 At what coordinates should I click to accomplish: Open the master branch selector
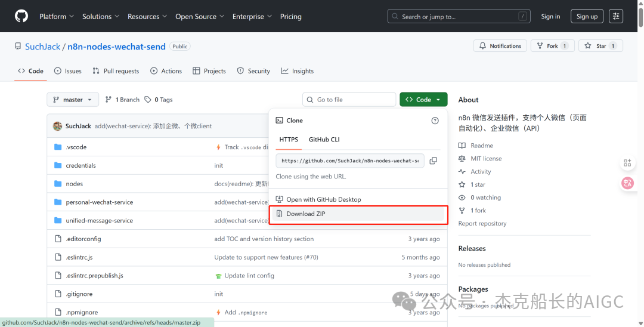(73, 100)
